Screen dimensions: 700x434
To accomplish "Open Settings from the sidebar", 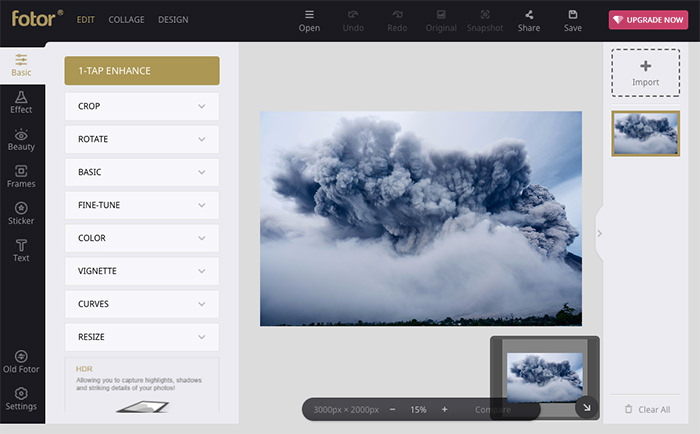I will 21,399.
